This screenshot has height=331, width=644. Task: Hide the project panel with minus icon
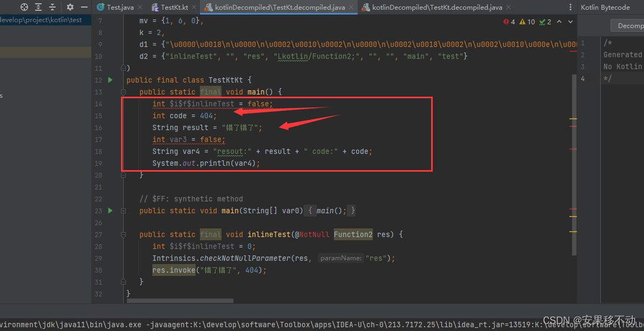[x=85, y=6]
